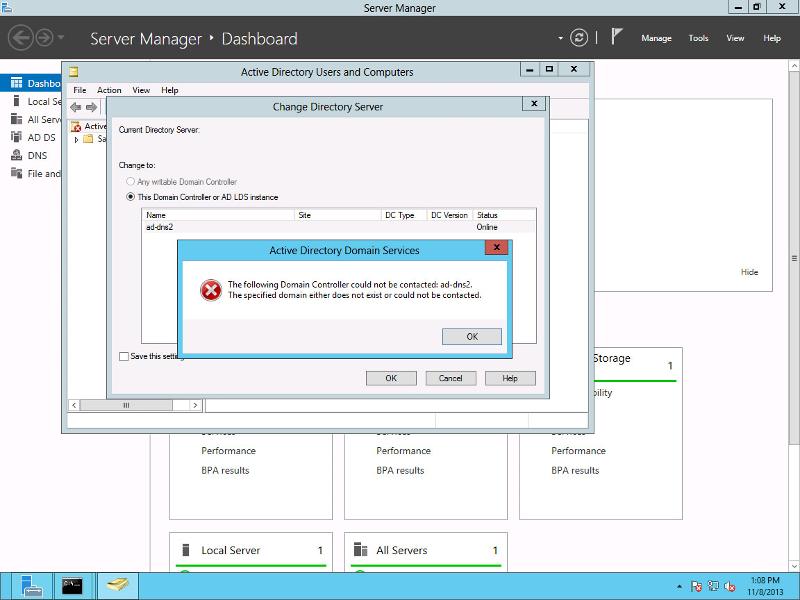Close the Active Directory Domain Services error dialog
Viewport: 800px width, 600px height.
pos(496,248)
